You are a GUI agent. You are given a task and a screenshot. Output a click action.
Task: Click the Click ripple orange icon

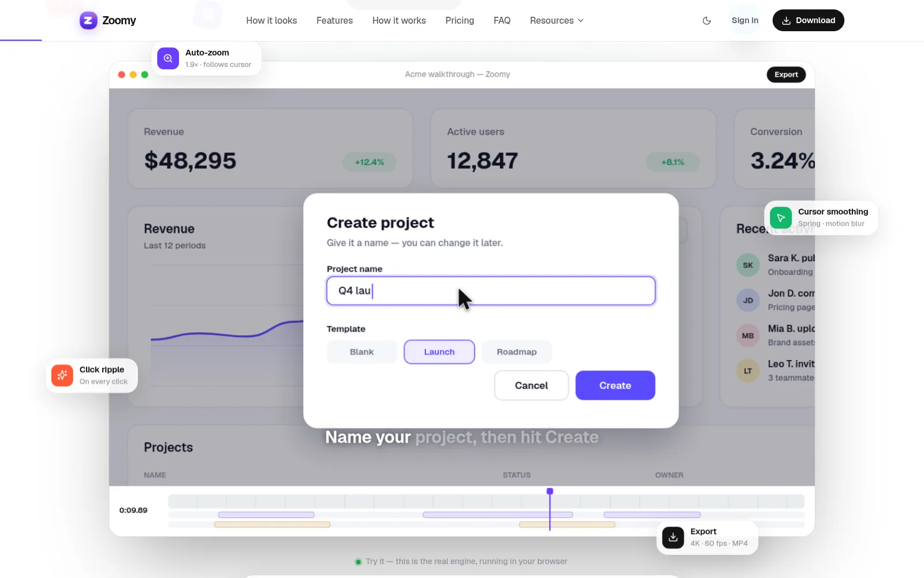click(x=62, y=376)
